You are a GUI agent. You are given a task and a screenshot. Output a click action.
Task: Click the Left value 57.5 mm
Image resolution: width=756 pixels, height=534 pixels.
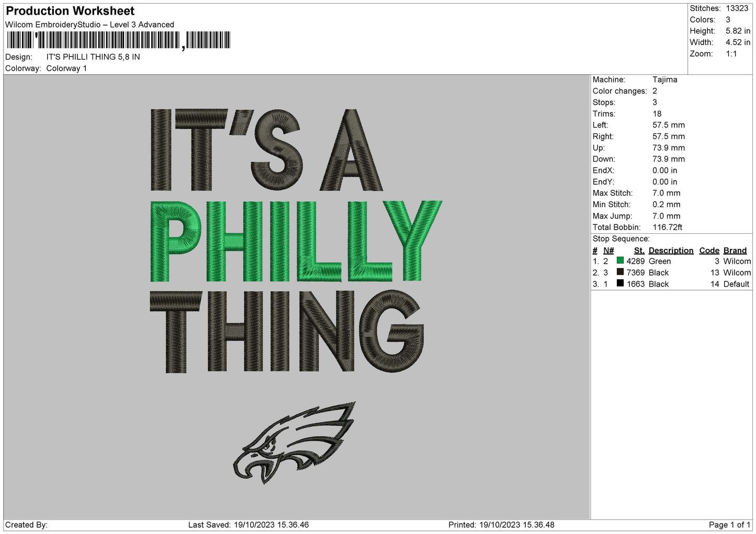(668, 125)
